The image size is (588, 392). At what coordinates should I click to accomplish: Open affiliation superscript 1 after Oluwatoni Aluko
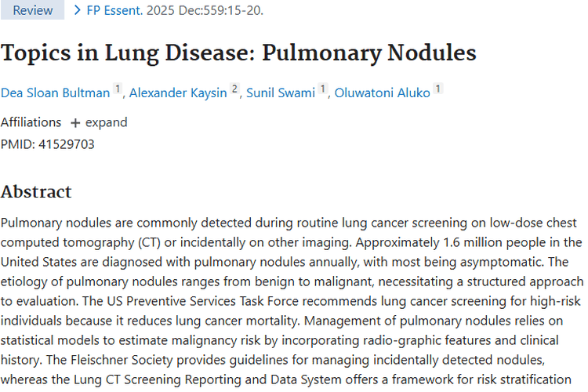point(438,90)
